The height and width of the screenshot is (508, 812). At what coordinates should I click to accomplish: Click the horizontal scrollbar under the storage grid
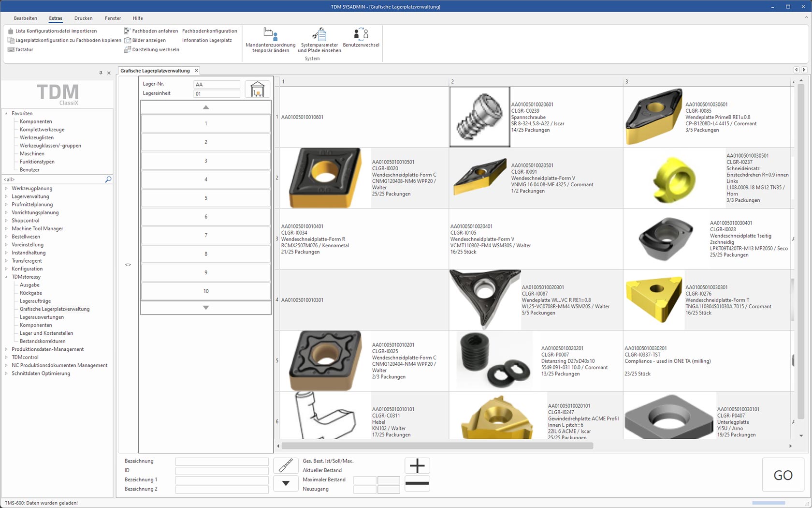tap(437, 446)
